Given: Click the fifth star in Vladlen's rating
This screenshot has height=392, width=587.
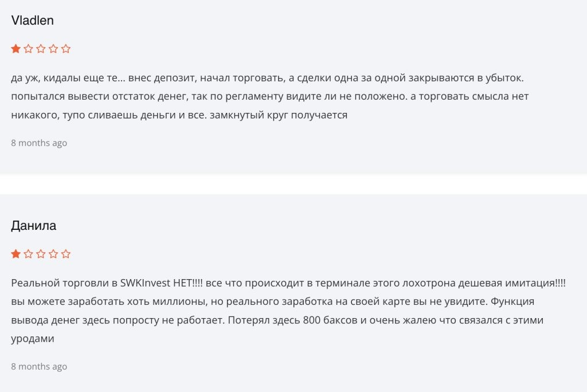Looking at the screenshot, I should [x=66, y=49].
